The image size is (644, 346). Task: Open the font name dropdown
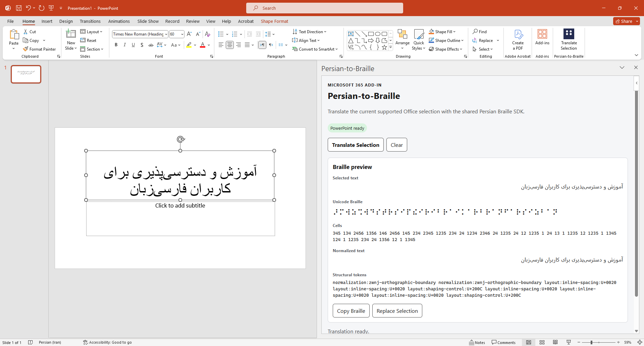(166, 34)
